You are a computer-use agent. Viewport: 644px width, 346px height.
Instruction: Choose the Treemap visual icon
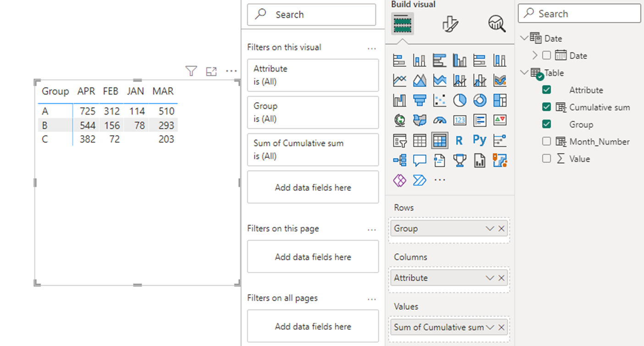coord(500,100)
